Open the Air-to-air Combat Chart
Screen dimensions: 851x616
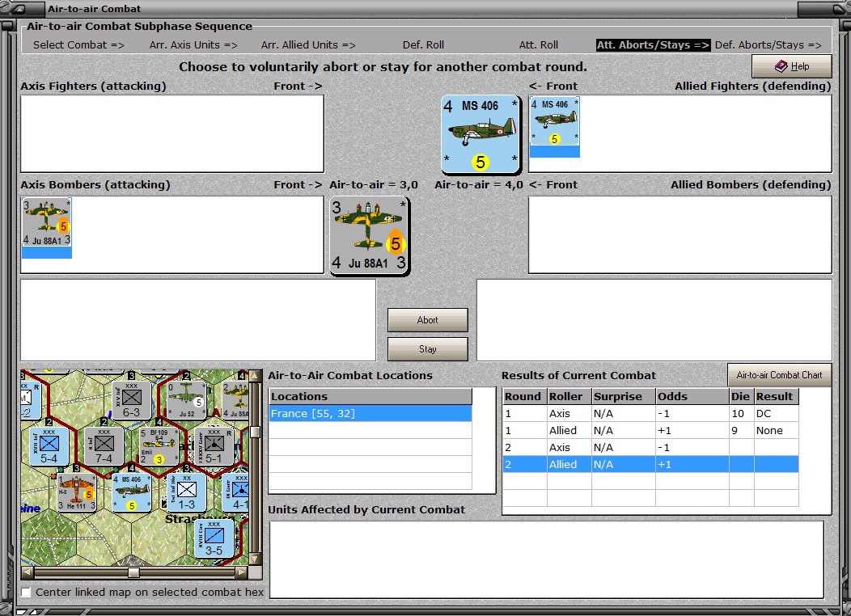[779, 375]
